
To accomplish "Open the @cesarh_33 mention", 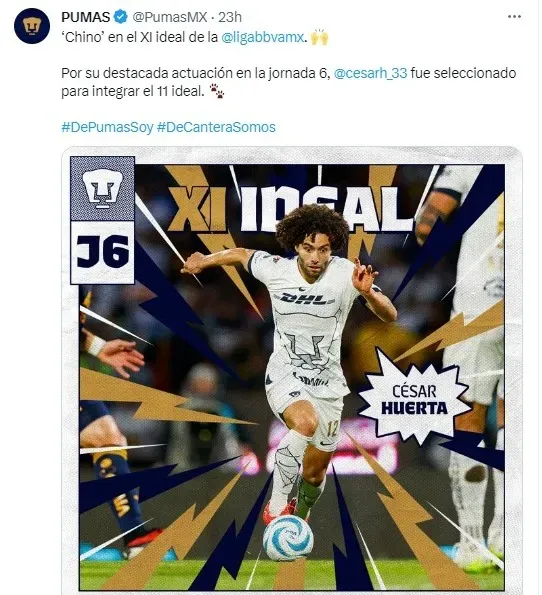I will point(370,73).
